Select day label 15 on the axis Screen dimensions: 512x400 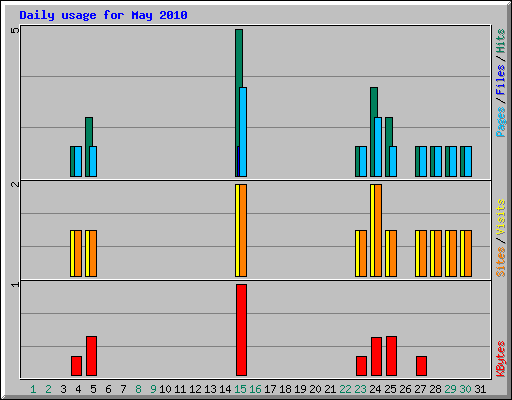(240, 389)
